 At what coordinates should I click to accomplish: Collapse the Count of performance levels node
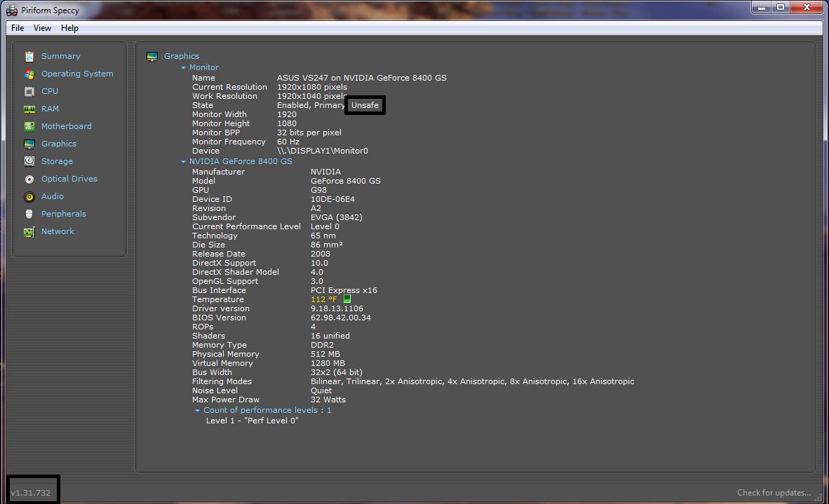[x=197, y=411]
